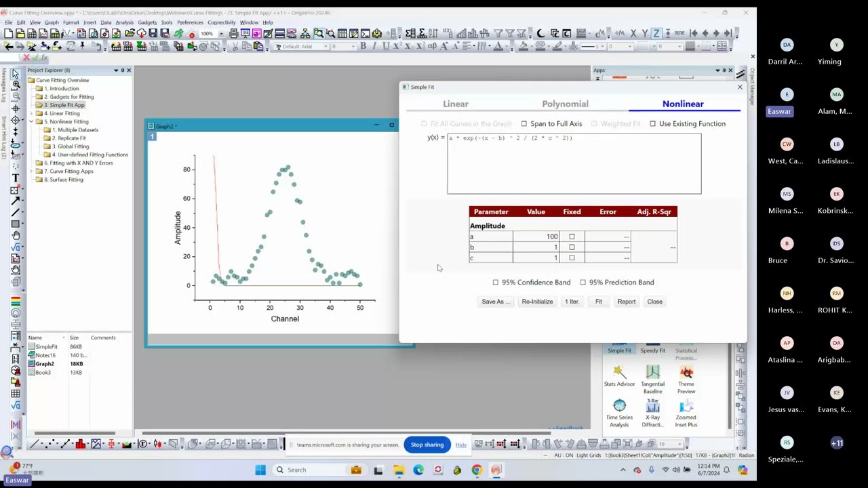Select the Line drawing tool
868x488 pixels.
[16, 212]
